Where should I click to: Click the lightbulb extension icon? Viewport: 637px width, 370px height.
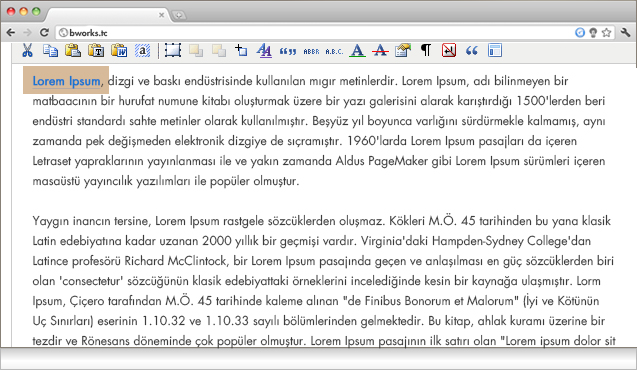point(593,32)
